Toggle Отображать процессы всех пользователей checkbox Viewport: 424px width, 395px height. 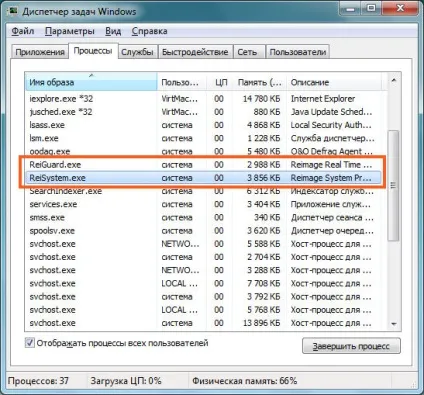[30, 343]
